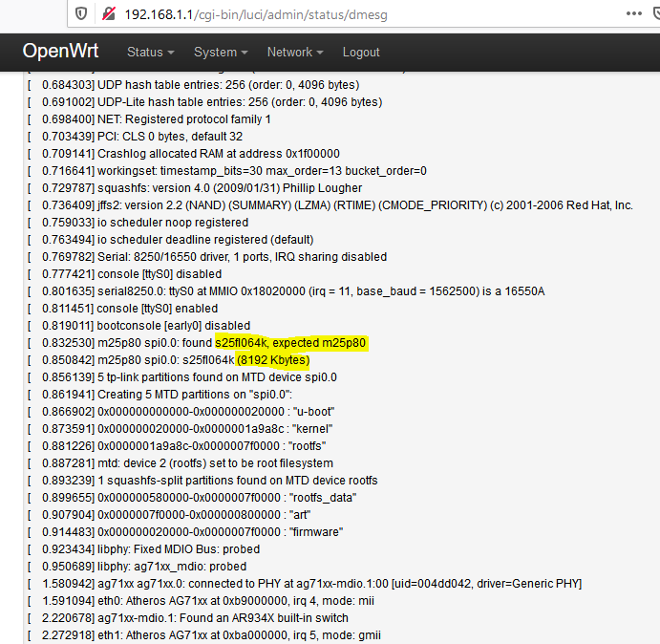Click 'Creating 5 MTD partitions' log line
Viewport: 660px width, 644px height.
[x=160, y=395]
